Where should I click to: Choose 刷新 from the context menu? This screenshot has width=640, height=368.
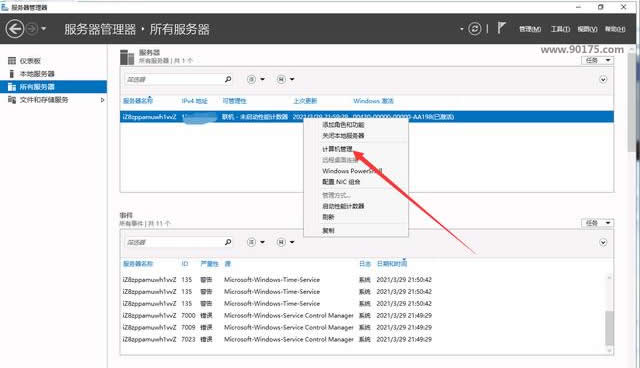pyautogui.click(x=328, y=217)
